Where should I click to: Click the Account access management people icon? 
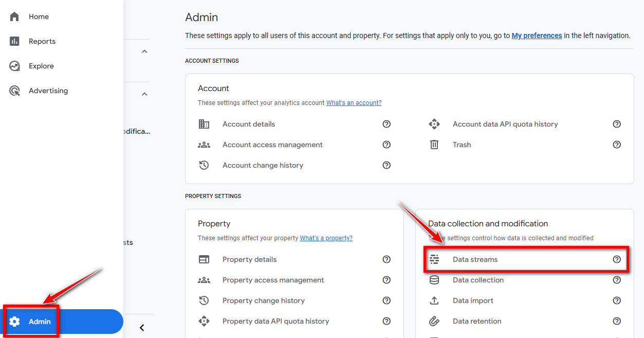pyautogui.click(x=204, y=145)
